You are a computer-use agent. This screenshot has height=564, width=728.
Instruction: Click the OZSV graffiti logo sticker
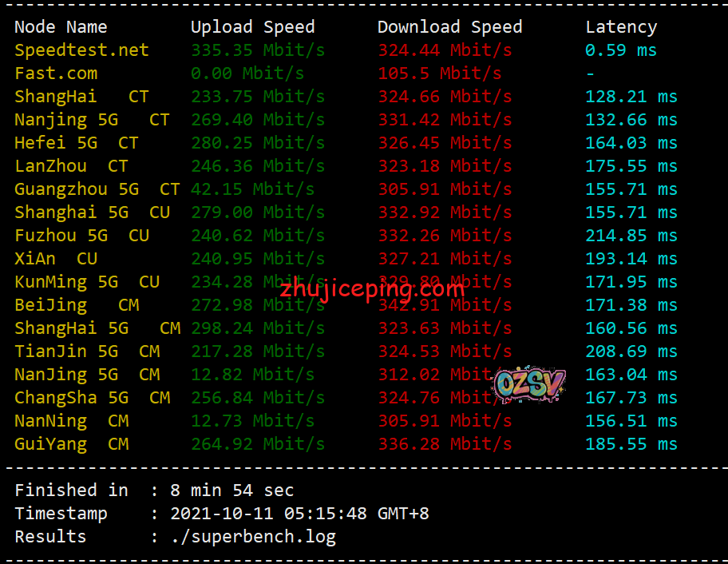tap(529, 384)
